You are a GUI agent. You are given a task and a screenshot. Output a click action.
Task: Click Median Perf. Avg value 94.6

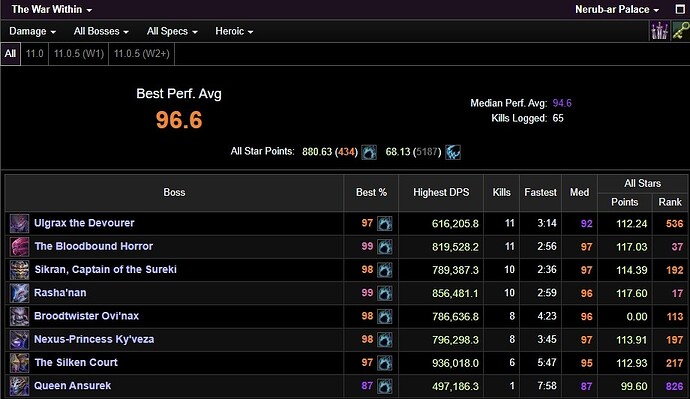562,103
